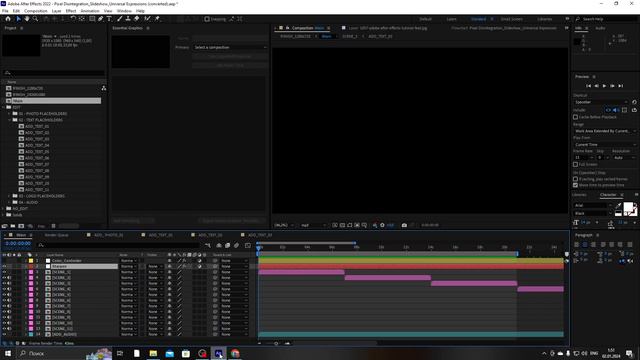Open the Animation menu
640x360 pixels.
[90, 11]
